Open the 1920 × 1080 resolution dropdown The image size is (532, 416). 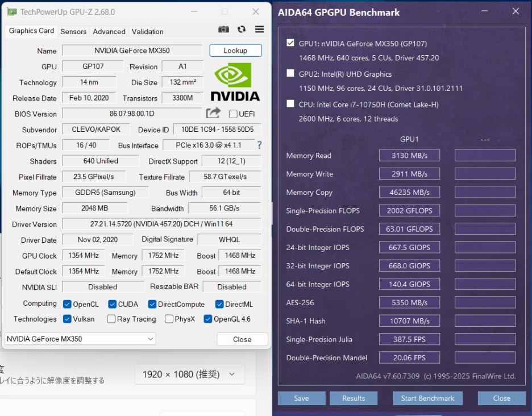[x=190, y=375]
